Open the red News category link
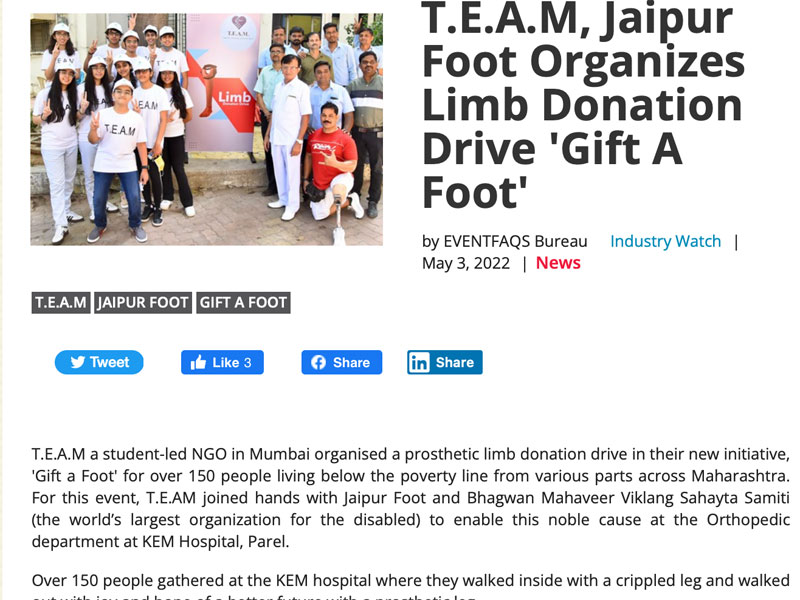The image size is (800, 600). pyautogui.click(x=558, y=263)
